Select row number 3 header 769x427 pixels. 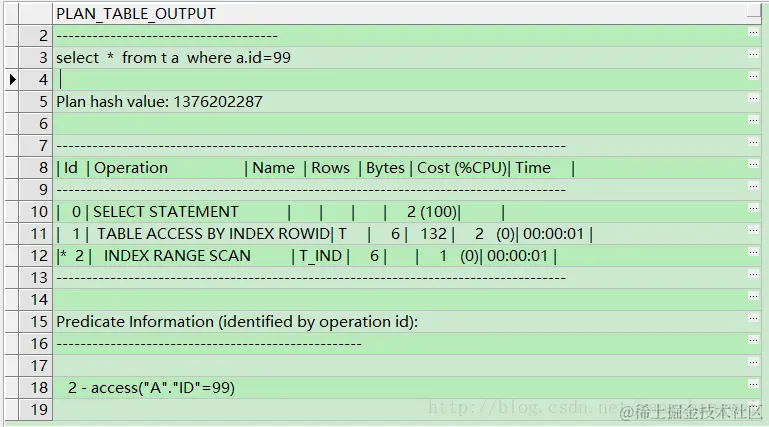coord(35,58)
